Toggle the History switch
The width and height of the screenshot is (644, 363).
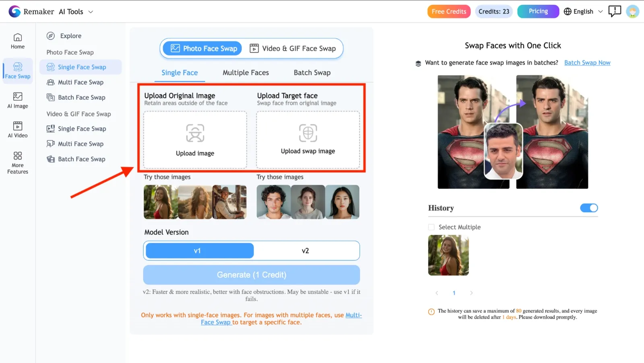589,208
